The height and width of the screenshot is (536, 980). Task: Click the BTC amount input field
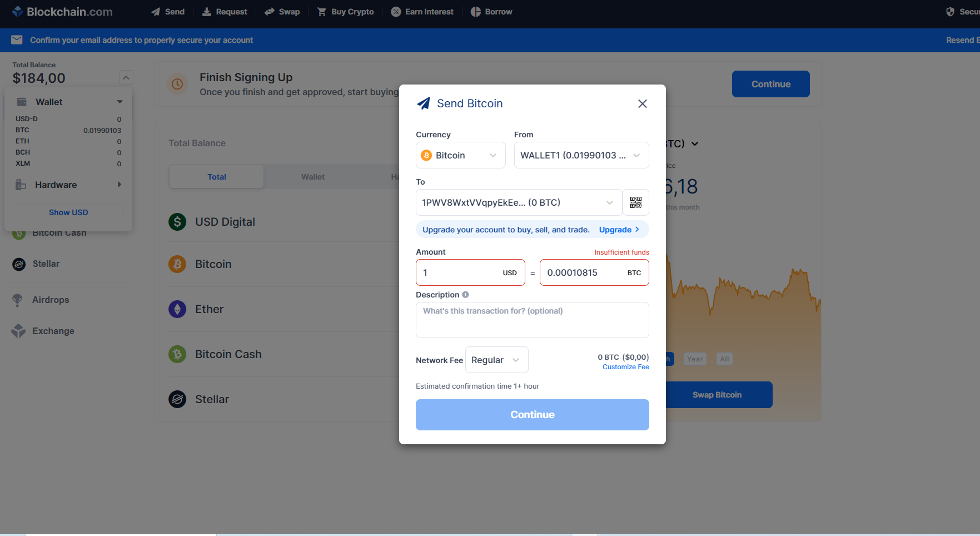click(594, 272)
